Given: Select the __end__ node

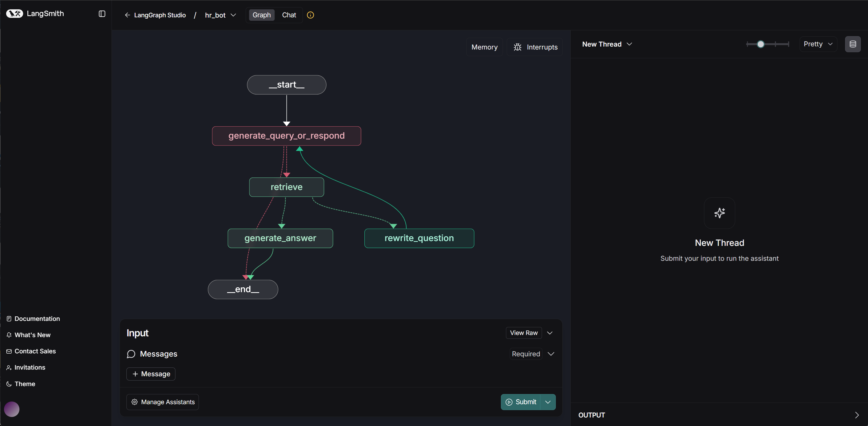Looking at the screenshot, I should point(243,289).
